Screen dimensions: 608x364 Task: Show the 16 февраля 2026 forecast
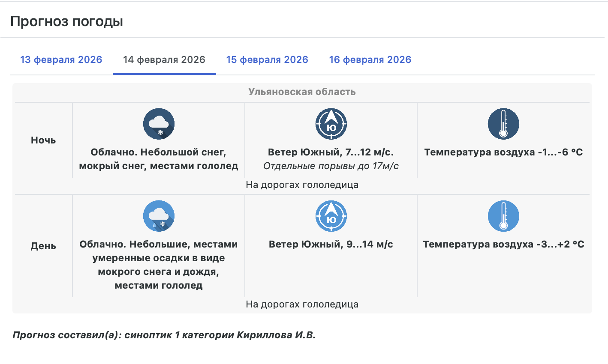pyautogui.click(x=370, y=60)
